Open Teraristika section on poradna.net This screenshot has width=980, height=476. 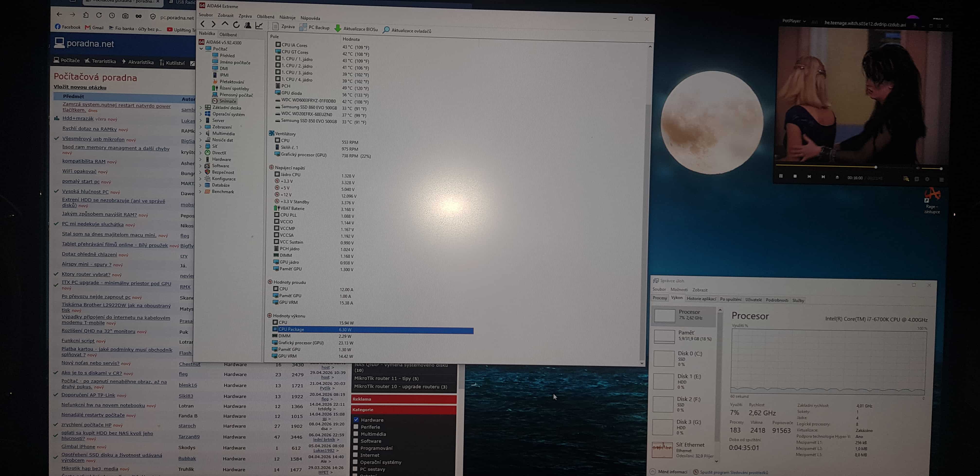pyautogui.click(x=100, y=61)
